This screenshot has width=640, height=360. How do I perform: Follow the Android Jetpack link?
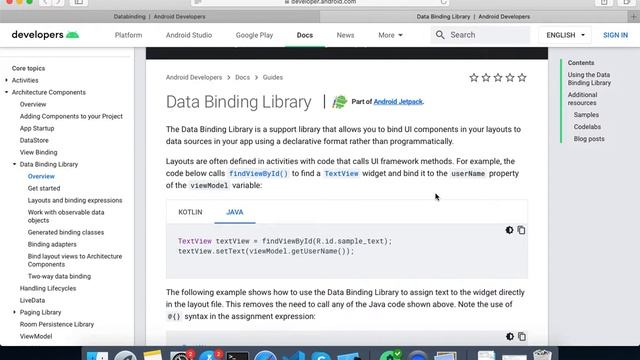pos(398,102)
